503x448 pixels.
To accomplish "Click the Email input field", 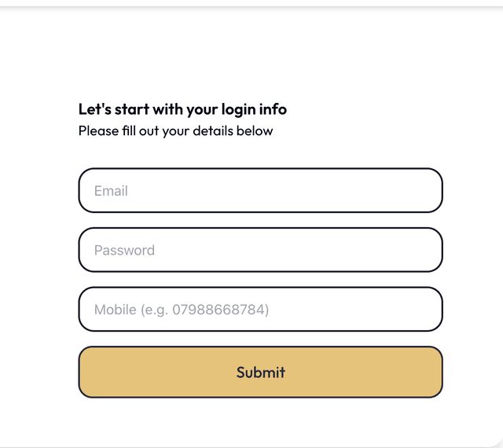I will click(260, 190).
